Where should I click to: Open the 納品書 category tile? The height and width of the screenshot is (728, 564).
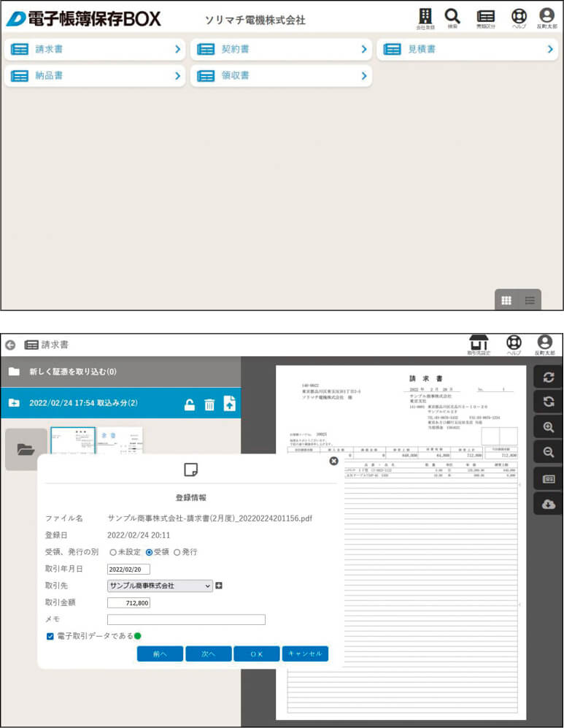[95, 76]
